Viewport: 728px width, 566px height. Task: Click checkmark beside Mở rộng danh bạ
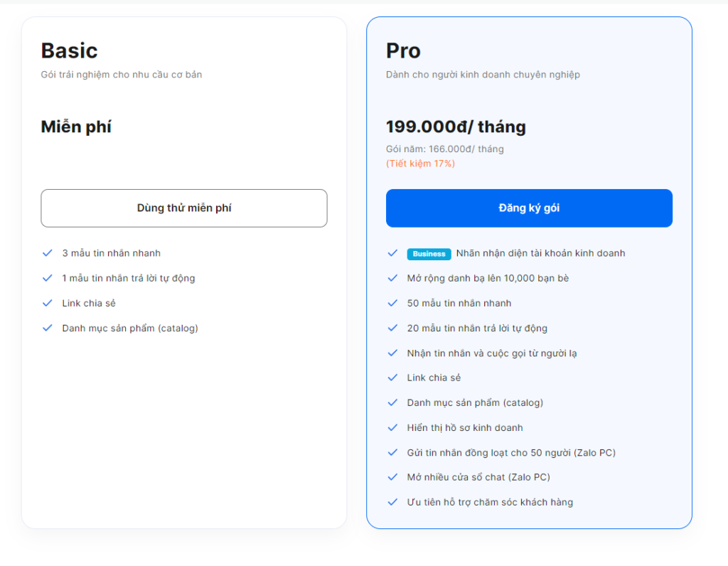[392, 278]
